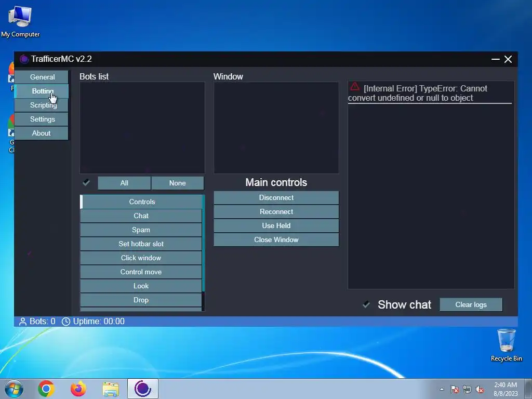The width and height of the screenshot is (532, 399).
Task: Click the Bots: 0 status text
Action: [x=43, y=321]
